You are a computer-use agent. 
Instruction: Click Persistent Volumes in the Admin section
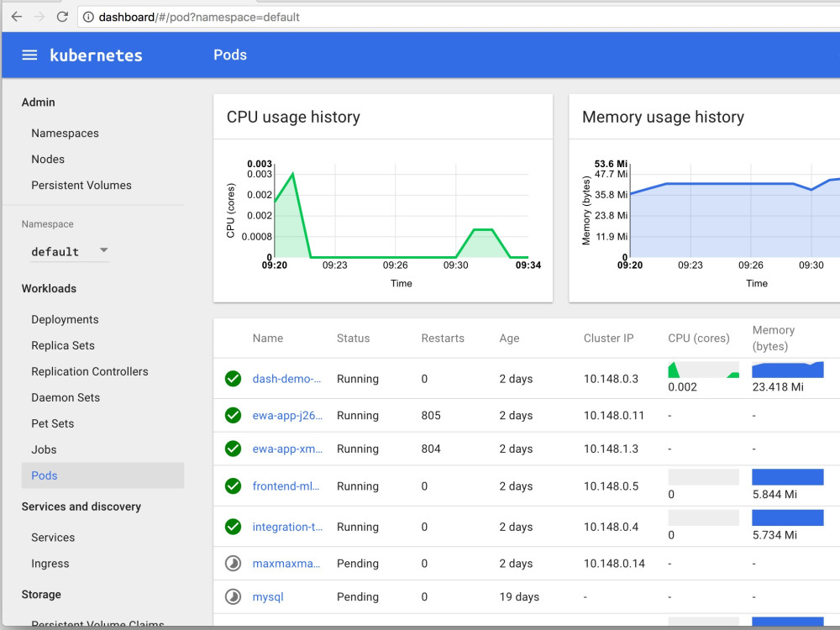click(x=81, y=185)
